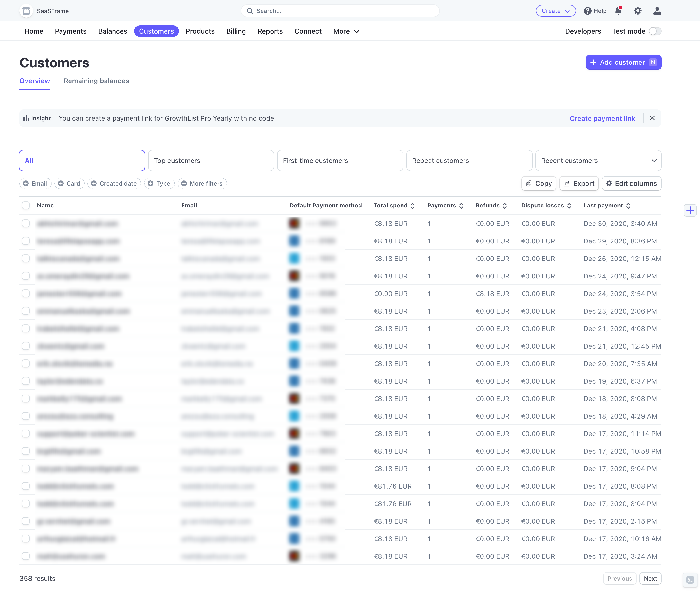
Task: Open the Balances nav item
Action: 113,31
